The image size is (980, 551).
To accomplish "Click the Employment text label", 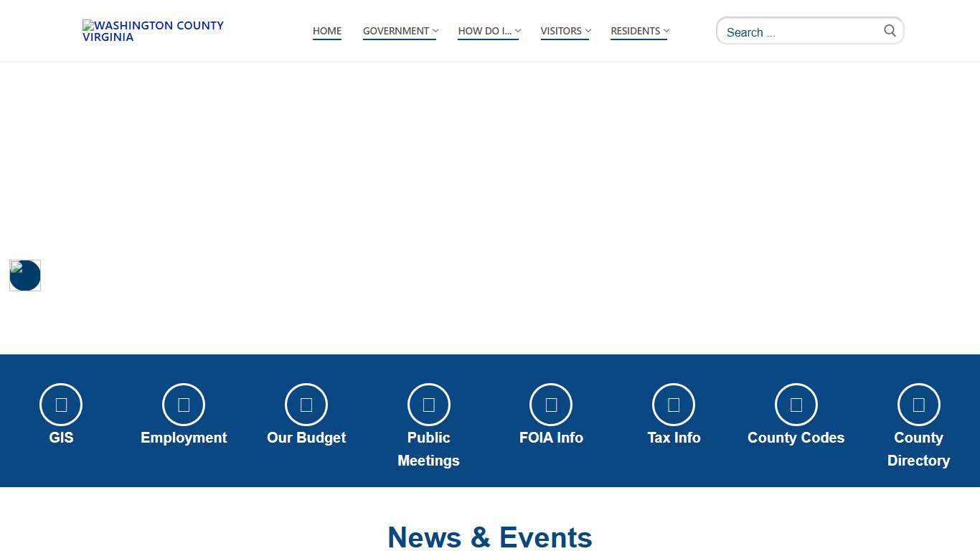I will tap(184, 438).
